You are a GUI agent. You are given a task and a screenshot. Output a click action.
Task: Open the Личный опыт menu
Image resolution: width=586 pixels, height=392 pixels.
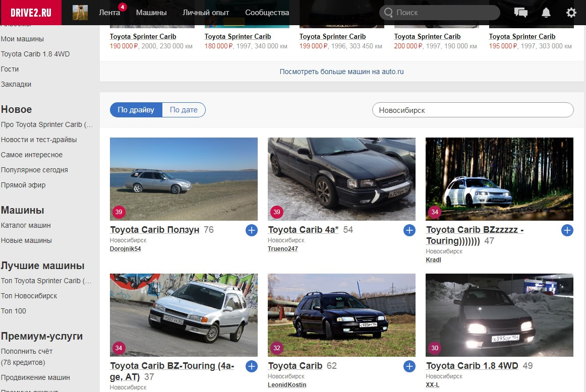point(206,12)
